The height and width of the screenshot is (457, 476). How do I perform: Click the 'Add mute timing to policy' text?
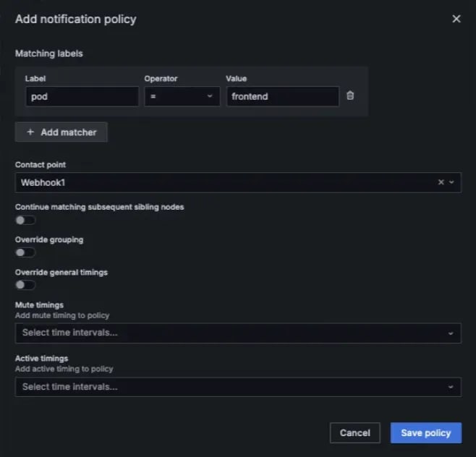pyautogui.click(x=62, y=315)
